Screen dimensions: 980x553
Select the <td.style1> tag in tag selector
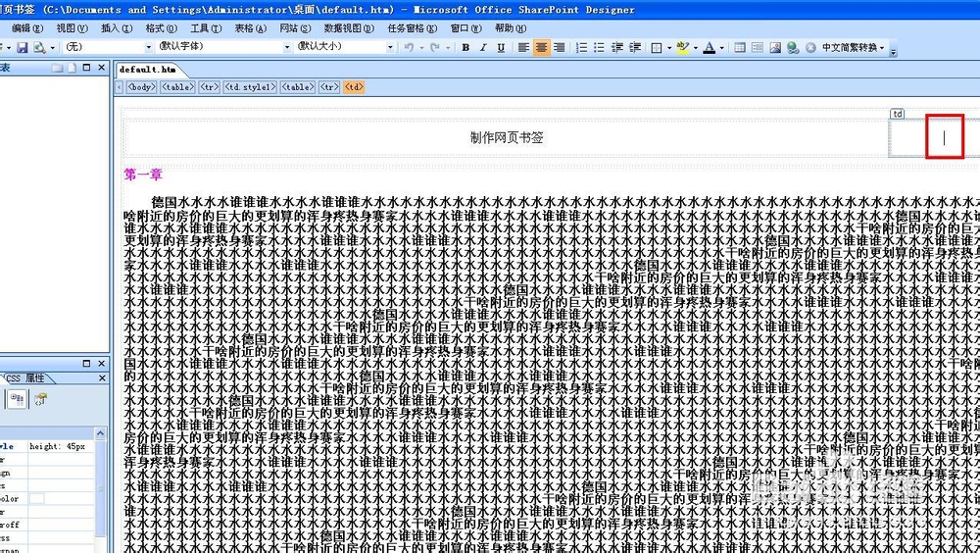[x=250, y=87]
